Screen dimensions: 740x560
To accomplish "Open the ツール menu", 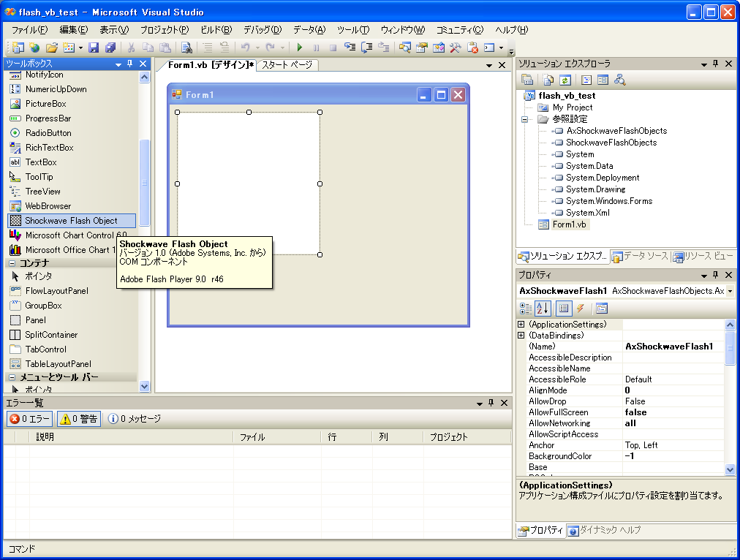I will [x=353, y=30].
